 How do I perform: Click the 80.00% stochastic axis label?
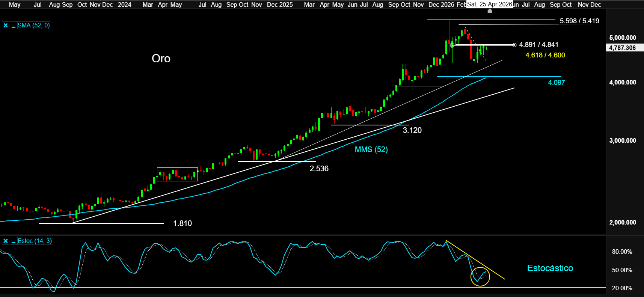(622, 252)
